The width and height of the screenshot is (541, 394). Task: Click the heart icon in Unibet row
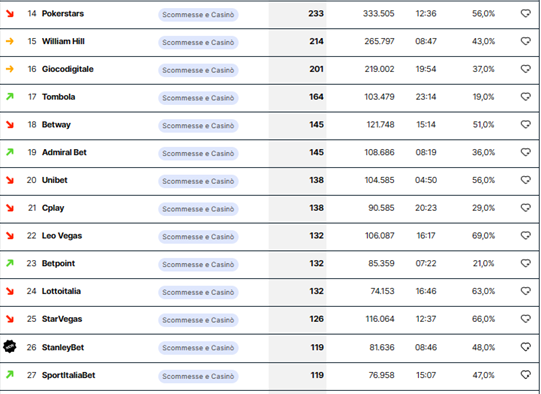(525, 180)
